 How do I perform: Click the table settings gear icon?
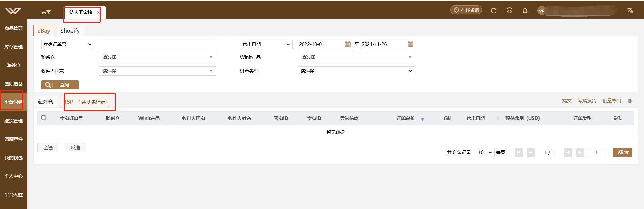click(x=630, y=101)
